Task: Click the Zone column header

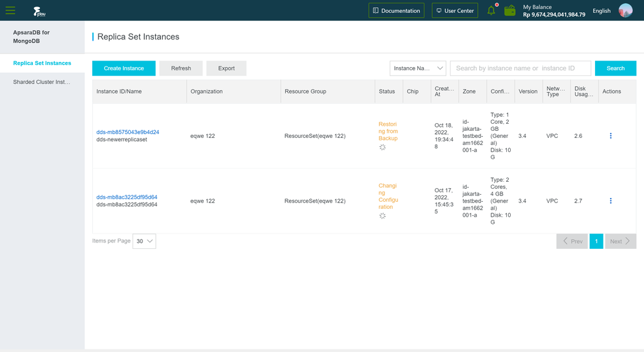Action: pyautogui.click(x=469, y=92)
